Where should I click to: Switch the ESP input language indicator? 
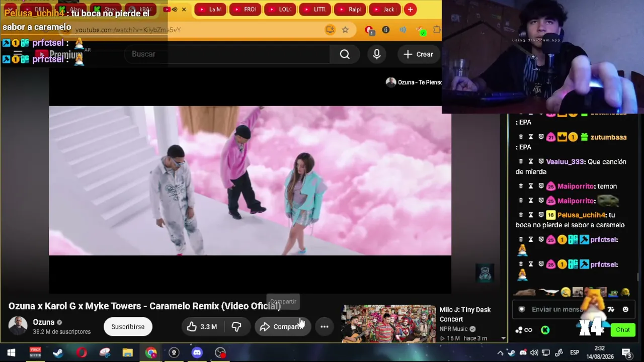[575, 352]
